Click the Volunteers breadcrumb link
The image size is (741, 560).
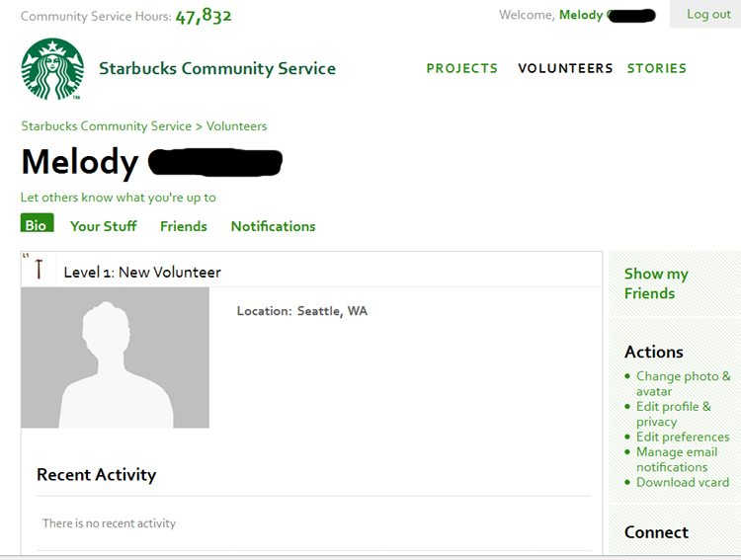click(x=236, y=126)
